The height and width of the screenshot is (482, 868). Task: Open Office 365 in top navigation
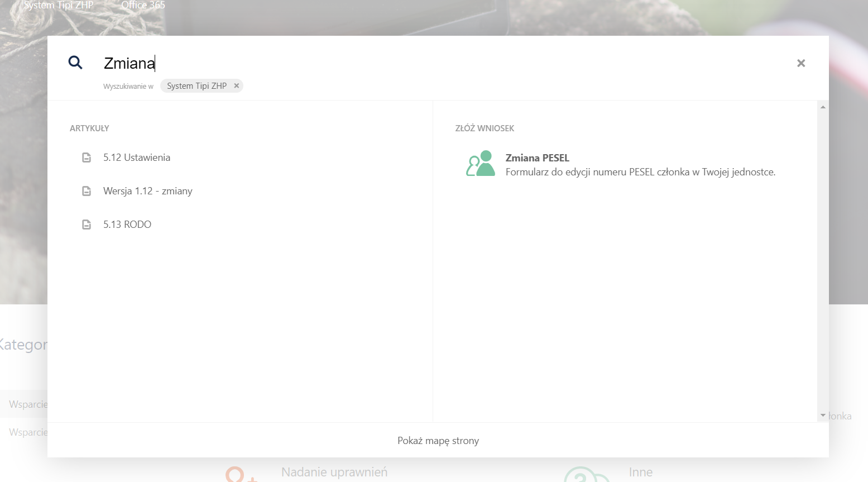[x=143, y=5]
